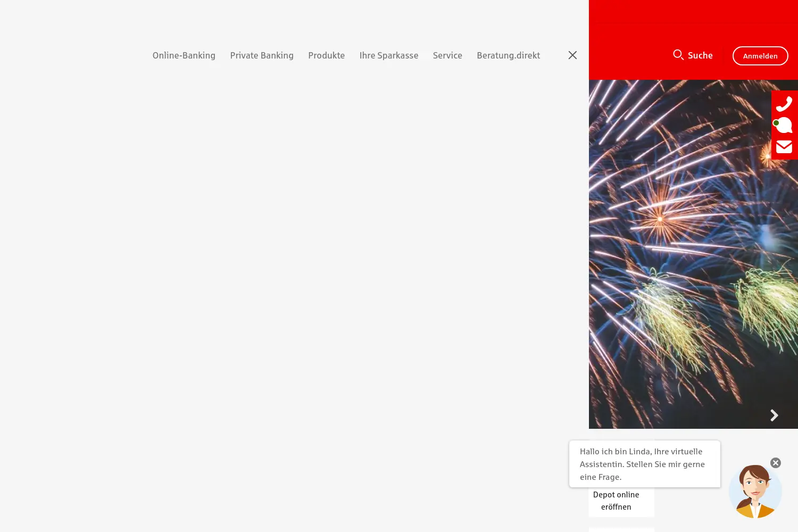Advance the fireworks slideshow with the right chevron

coord(774,415)
